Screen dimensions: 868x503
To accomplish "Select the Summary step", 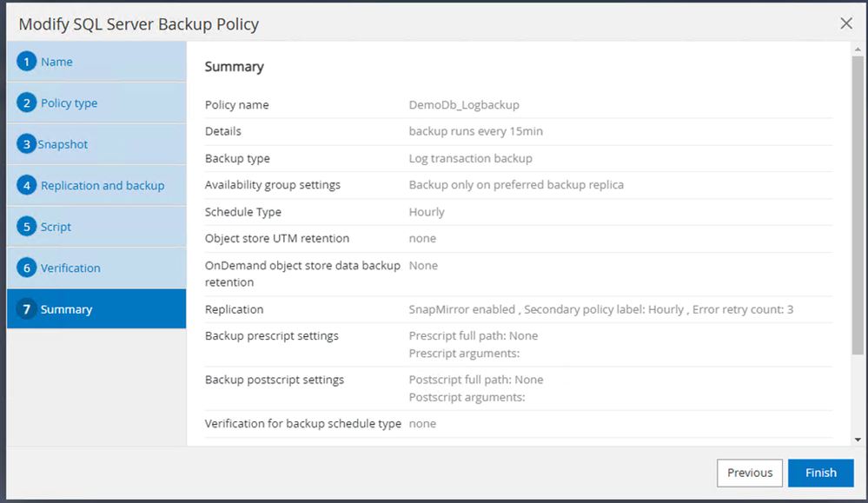I will tap(67, 309).
